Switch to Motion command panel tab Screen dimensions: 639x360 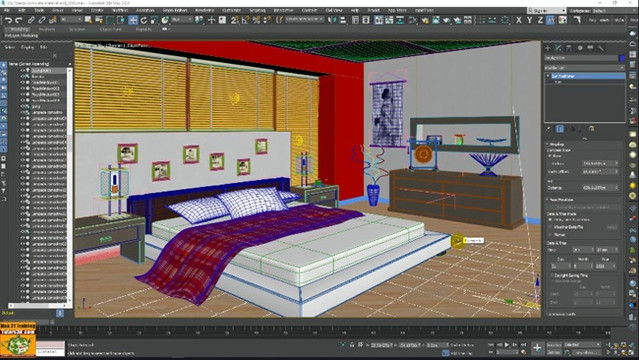[580, 48]
